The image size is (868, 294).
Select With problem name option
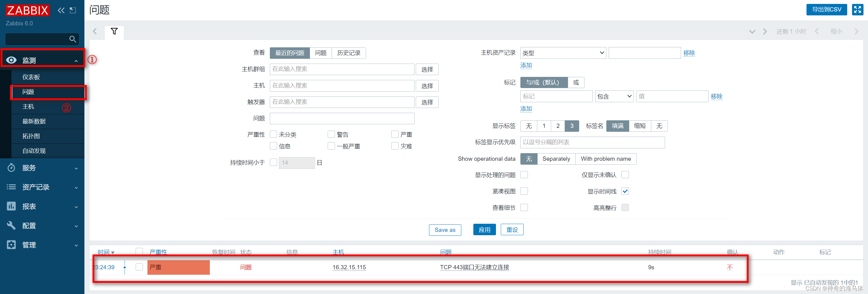[606, 159]
